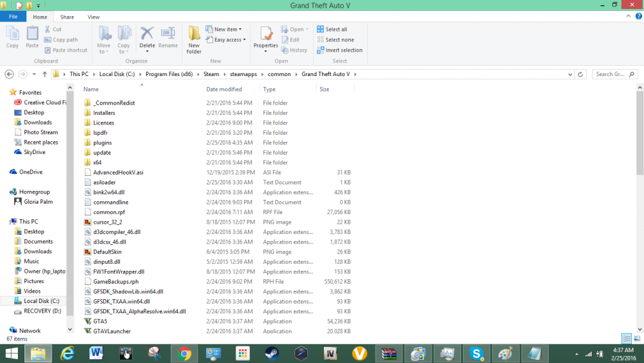Click the file list vertical scrollbar
This screenshot has width=644, height=363.
click(639, 133)
